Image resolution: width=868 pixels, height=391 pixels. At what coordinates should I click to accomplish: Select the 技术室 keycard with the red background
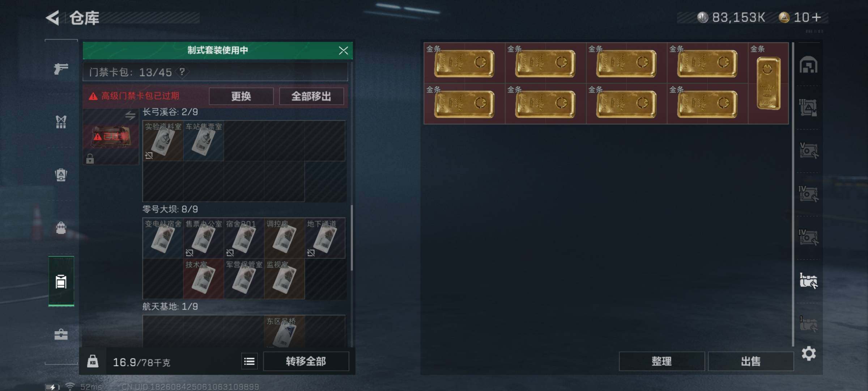pyautogui.click(x=203, y=278)
